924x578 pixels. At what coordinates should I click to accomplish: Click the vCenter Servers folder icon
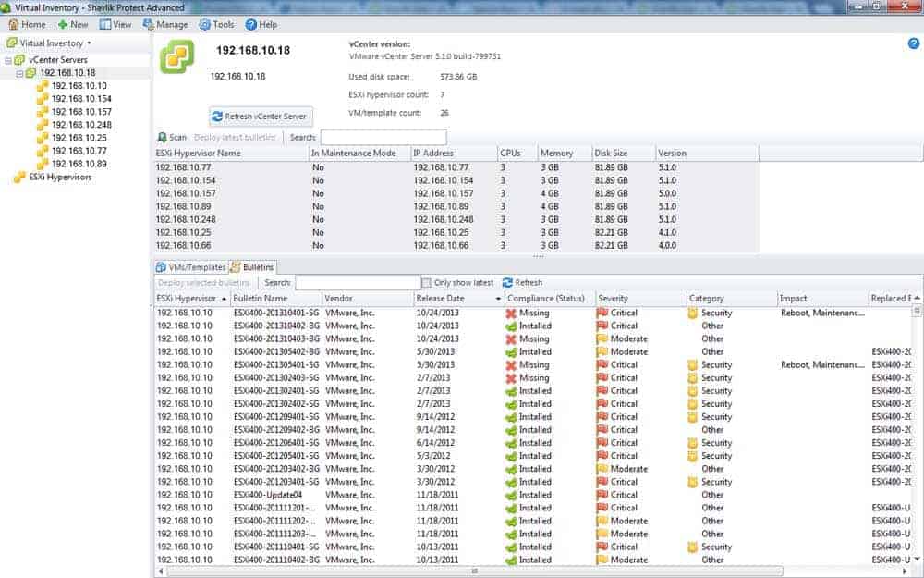pos(19,60)
